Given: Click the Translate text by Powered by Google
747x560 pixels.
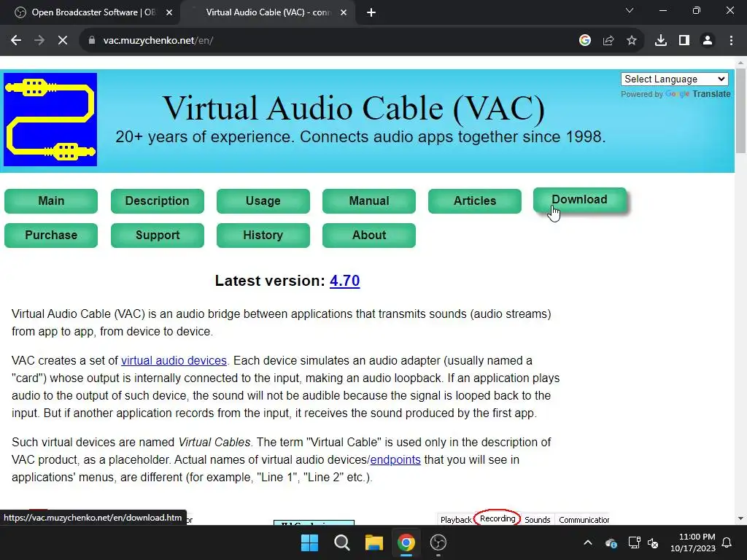Looking at the screenshot, I should [x=711, y=94].
